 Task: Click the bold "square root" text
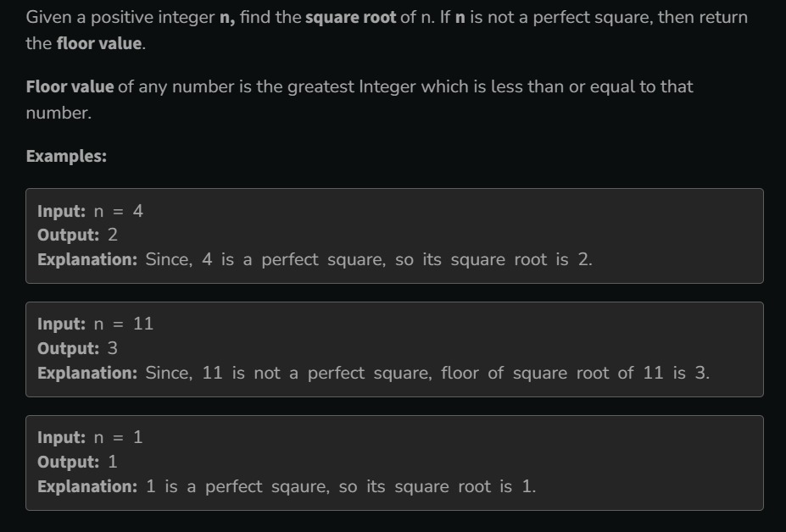pyautogui.click(x=350, y=17)
